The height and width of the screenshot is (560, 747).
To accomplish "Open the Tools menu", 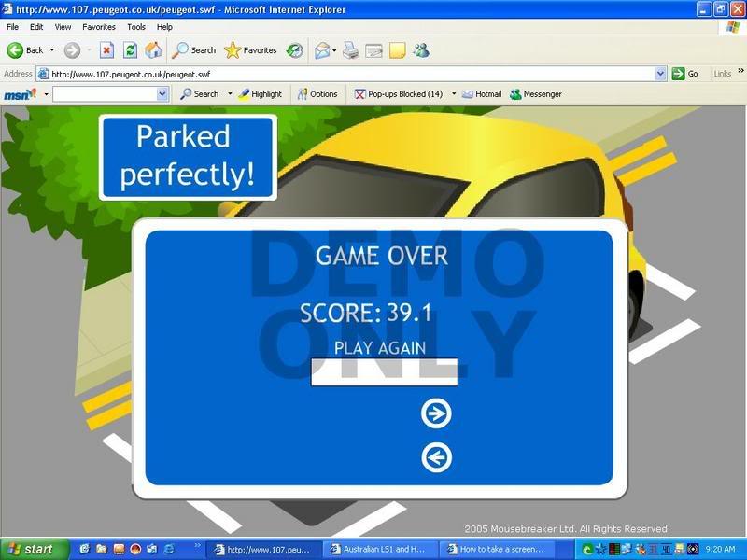I will (x=136, y=27).
